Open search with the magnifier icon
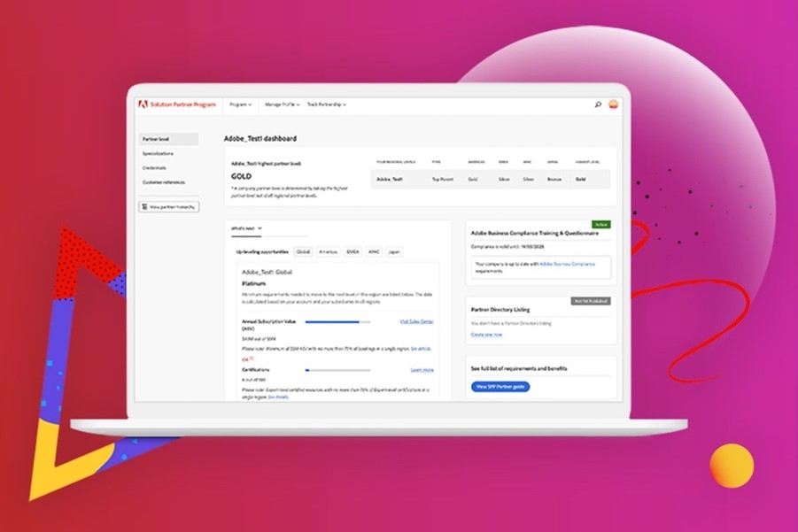The width and height of the screenshot is (798, 532). click(x=598, y=104)
